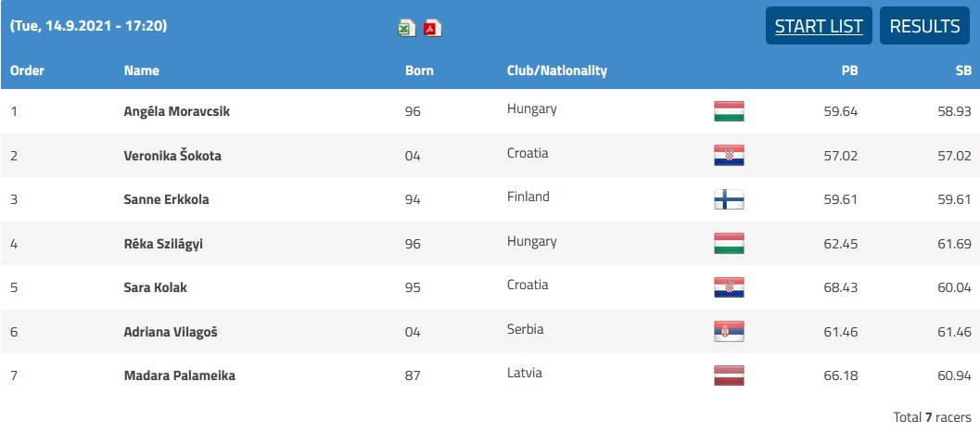Select Adriana Vilagoš in the list

pos(171,332)
